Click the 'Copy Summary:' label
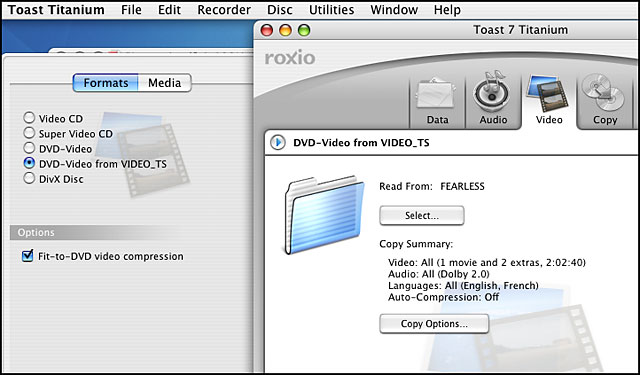This screenshot has width=640, height=375. click(416, 244)
